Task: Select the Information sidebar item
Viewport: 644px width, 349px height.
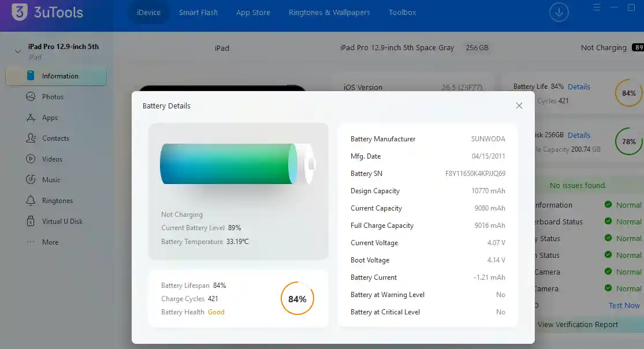Action: tap(56, 76)
